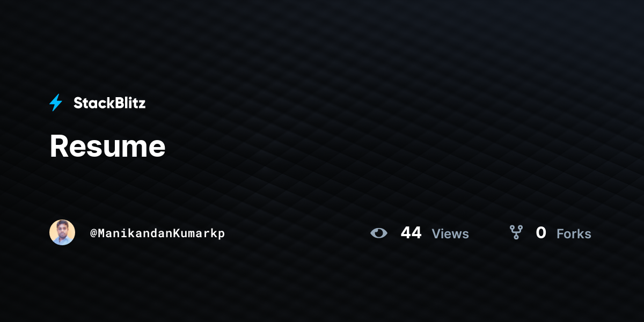644x322 pixels.
Task: Go to StackBlitz via brand name
Action: pos(109,103)
